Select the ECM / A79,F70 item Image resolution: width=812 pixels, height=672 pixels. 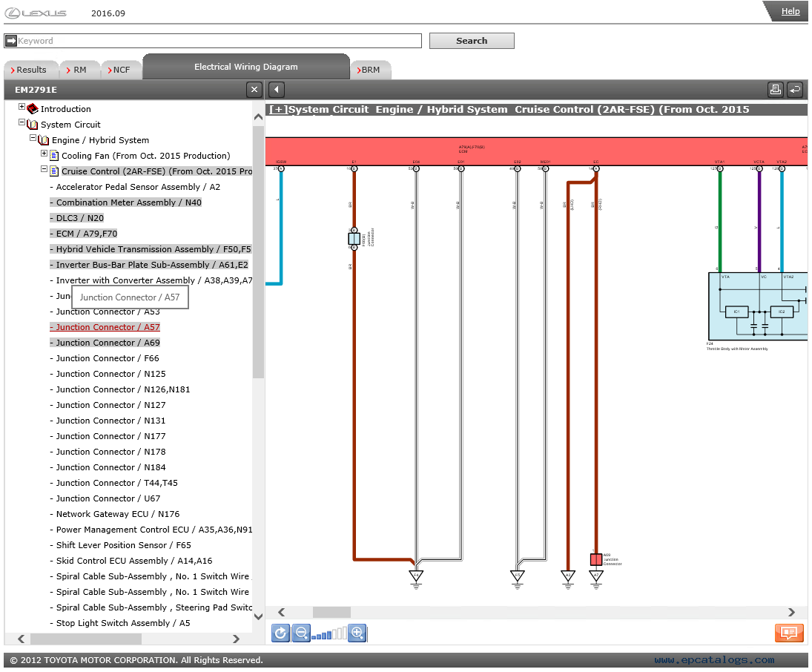click(87, 234)
